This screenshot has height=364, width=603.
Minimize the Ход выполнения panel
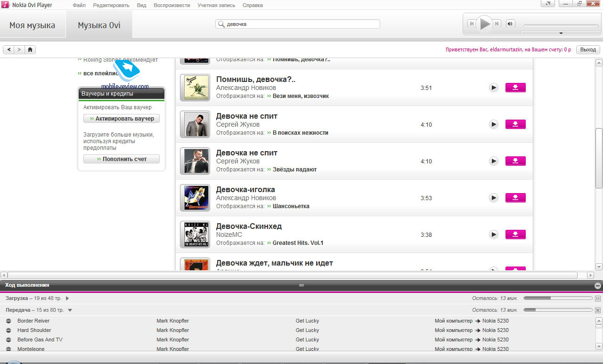tap(597, 285)
